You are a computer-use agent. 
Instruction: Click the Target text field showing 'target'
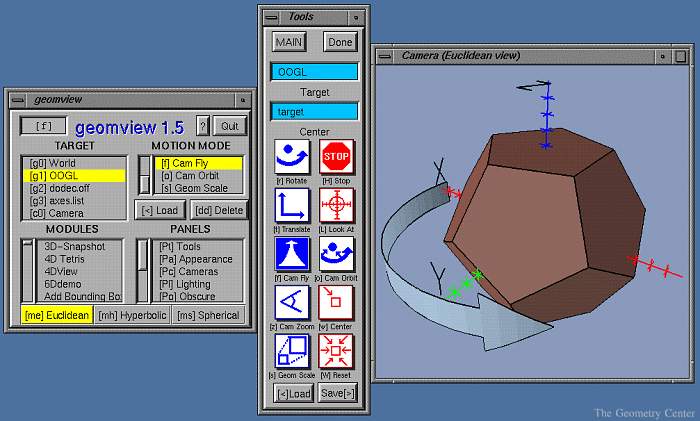point(314,111)
